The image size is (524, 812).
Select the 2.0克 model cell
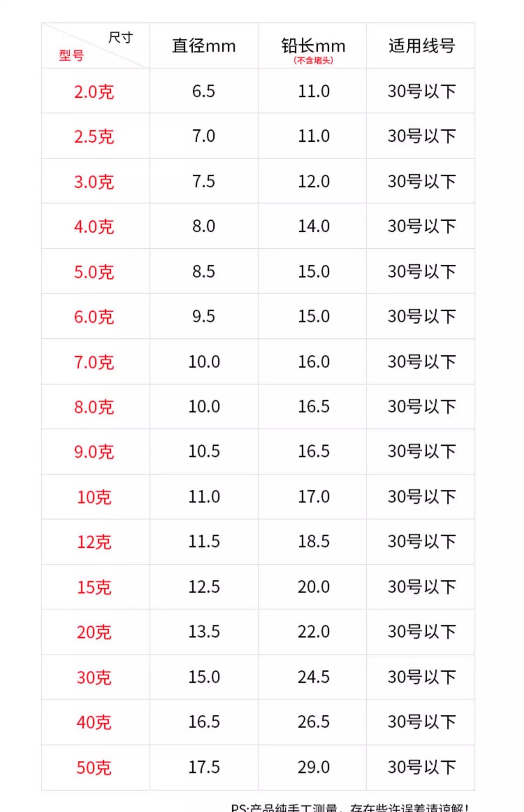94,92
